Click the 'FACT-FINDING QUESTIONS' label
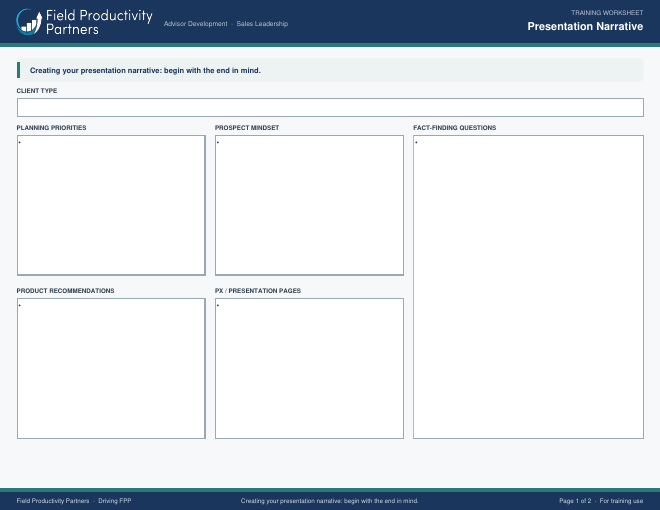The width and height of the screenshot is (660, 510). tap(455, 128)
